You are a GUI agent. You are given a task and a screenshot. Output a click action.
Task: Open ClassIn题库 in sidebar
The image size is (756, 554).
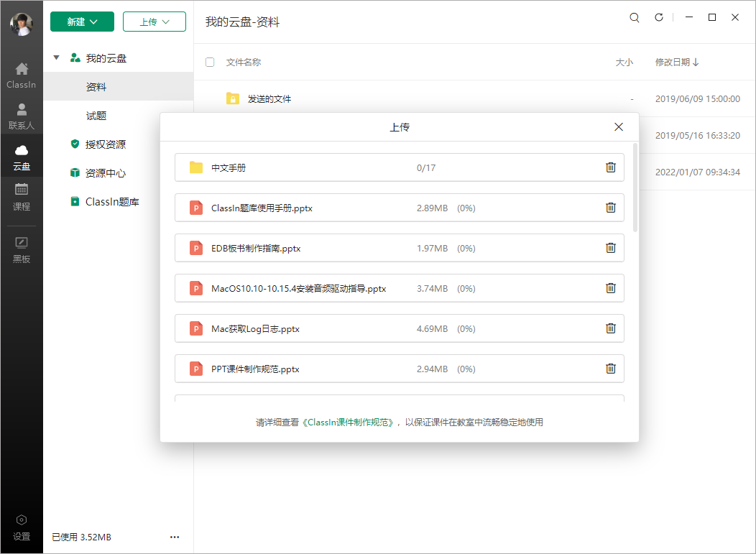click(x=112, y=202)
